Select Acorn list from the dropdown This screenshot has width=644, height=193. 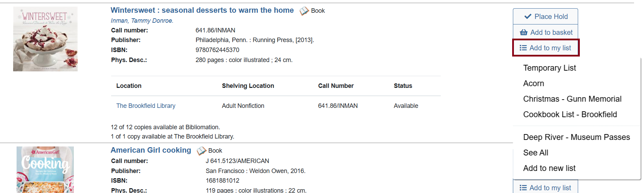[534, 83]
